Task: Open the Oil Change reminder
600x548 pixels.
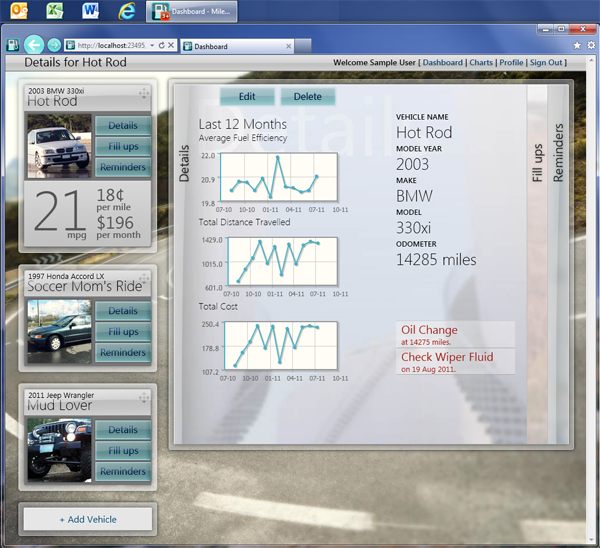Action: tap(430, 331)
